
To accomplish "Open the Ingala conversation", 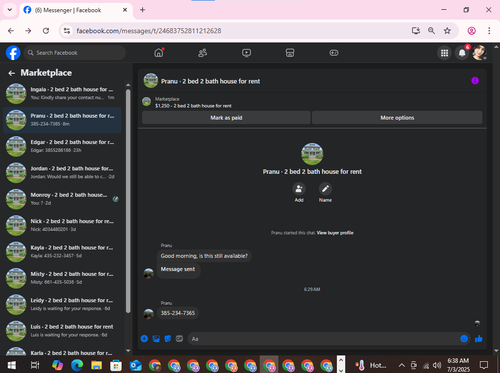I will click(62, 93).
